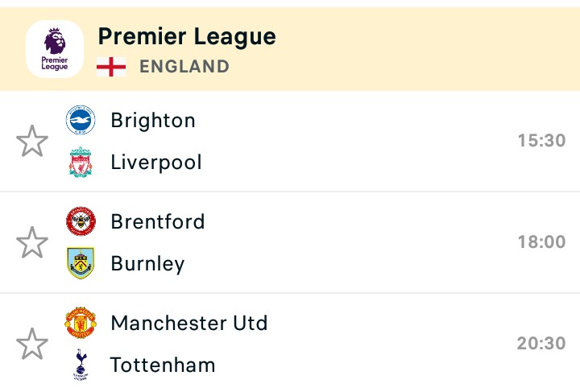Click the England flag icon
Screen dimensions: 580x392
pos(111,67)
